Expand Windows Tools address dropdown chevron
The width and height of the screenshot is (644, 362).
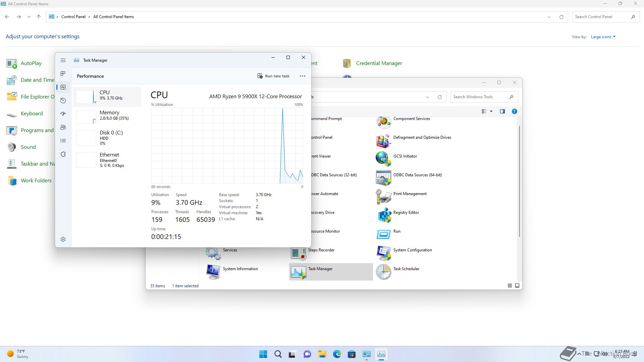pyautogui.click(x=427, y=97)
